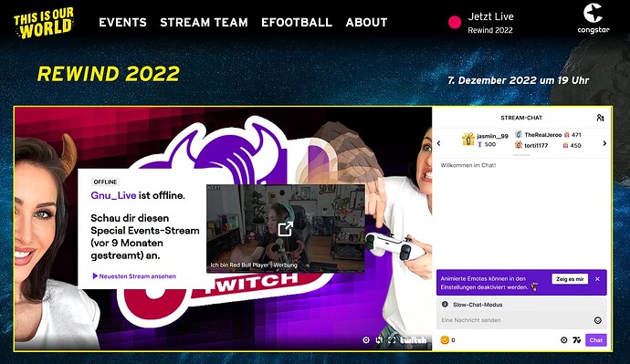
Task: Go to next leaderboard page arrow
Action: (x=604, y=143)
